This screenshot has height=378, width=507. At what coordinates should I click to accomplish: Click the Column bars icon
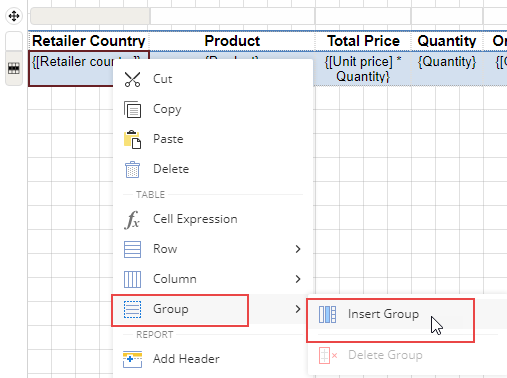point(132,279)
